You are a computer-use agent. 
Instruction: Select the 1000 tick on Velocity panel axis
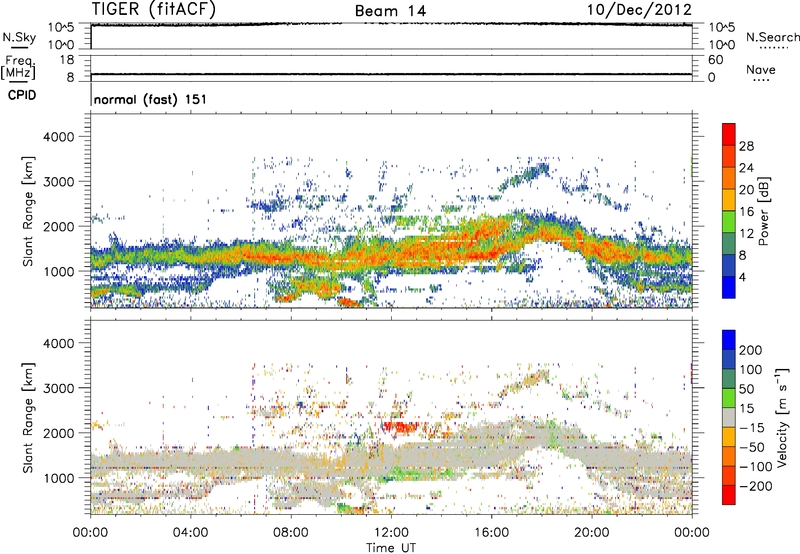point(59,477)
